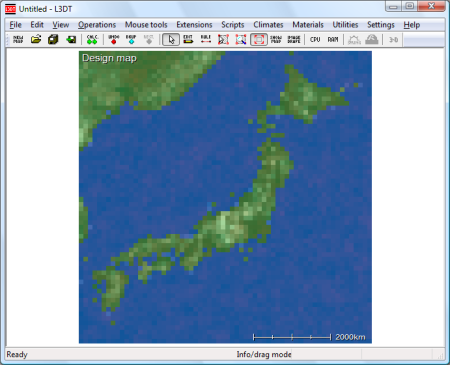Click the Undo toolbar icon
Image resolution: width=450 pixels, height=365 pixels.
[x=114, y=39]
